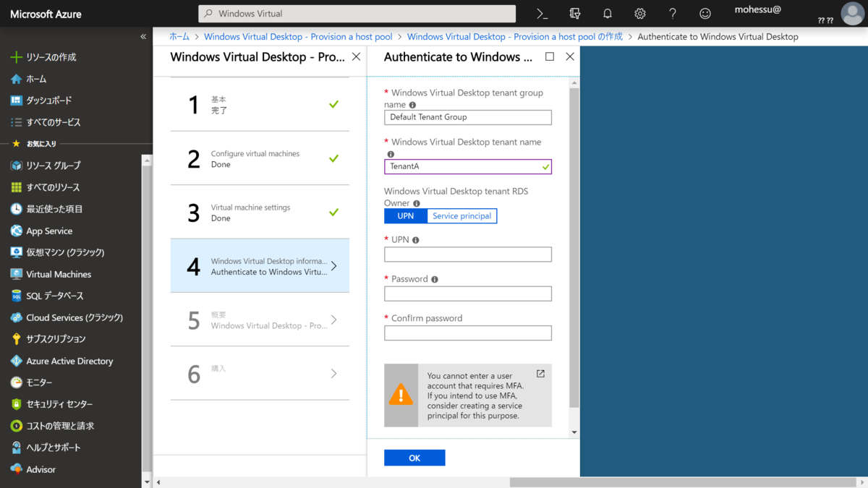
Task: Open step 3 Virtual machine settings
Action: coord(260,213)
